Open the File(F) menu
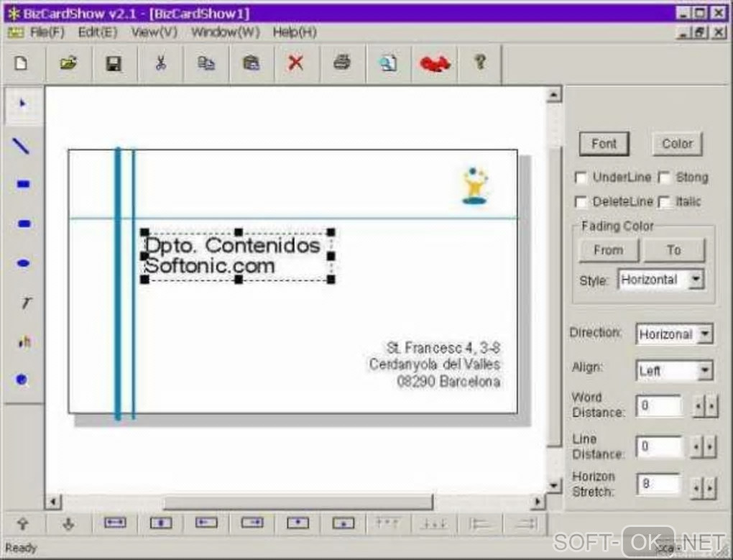This screenshot has height=560, width=733. point(47,32)
